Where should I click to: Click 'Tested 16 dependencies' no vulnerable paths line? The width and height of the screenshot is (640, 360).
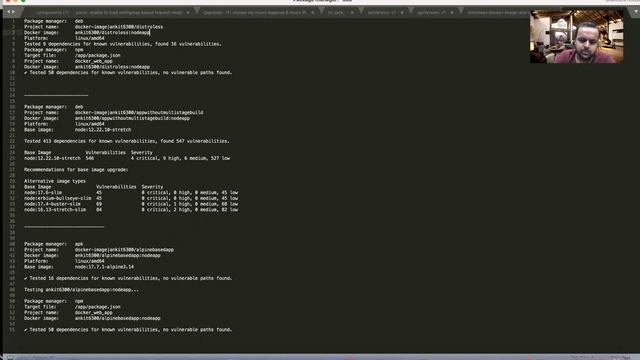(128, 278)
